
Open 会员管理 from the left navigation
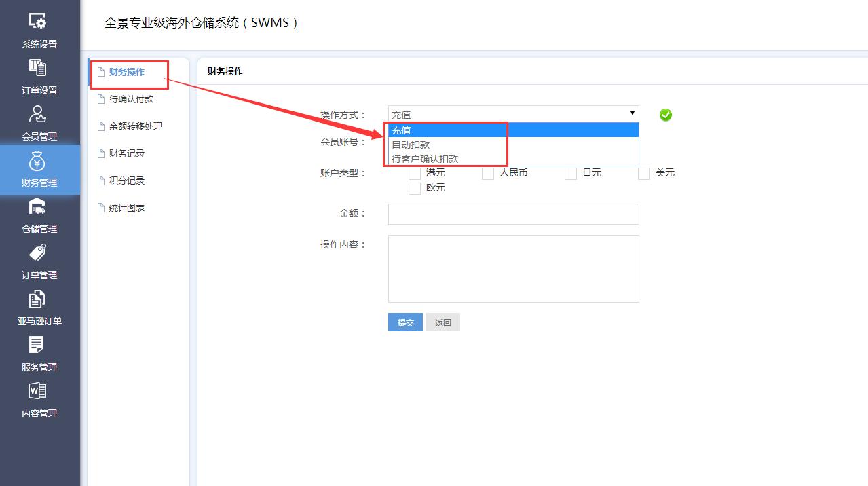[x=39, y=122]
